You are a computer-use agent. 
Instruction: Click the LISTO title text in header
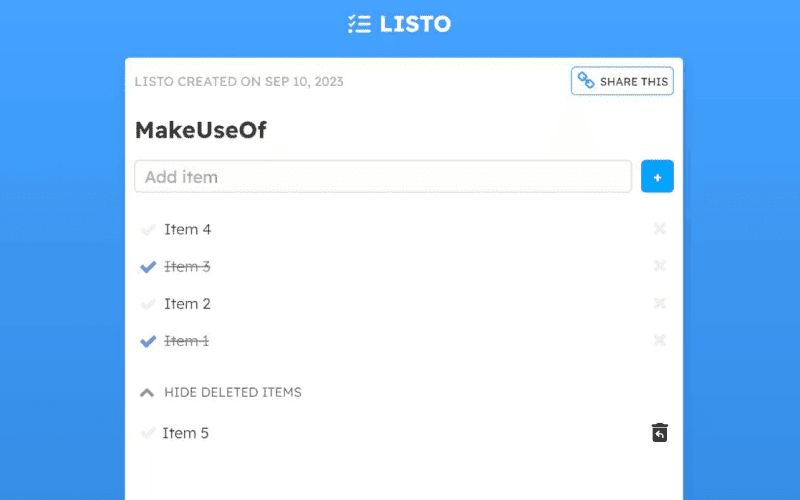coord(415,24)
